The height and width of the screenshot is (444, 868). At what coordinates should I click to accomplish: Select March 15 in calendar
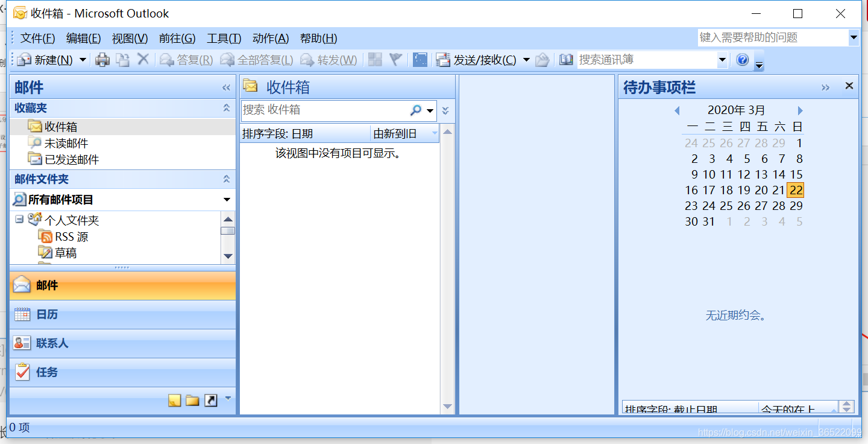pos(796,174)
